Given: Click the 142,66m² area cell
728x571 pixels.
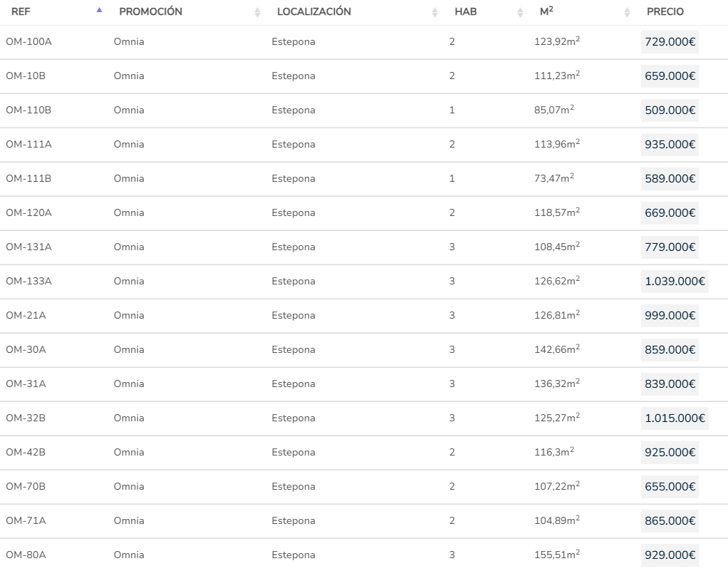Looking at the screenshot, I should coord(556,349).
